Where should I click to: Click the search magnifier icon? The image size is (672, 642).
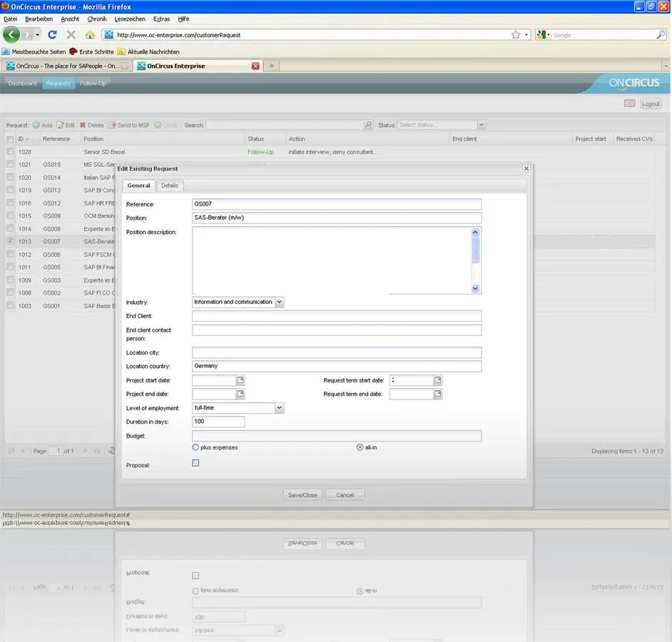coord(368,125)
